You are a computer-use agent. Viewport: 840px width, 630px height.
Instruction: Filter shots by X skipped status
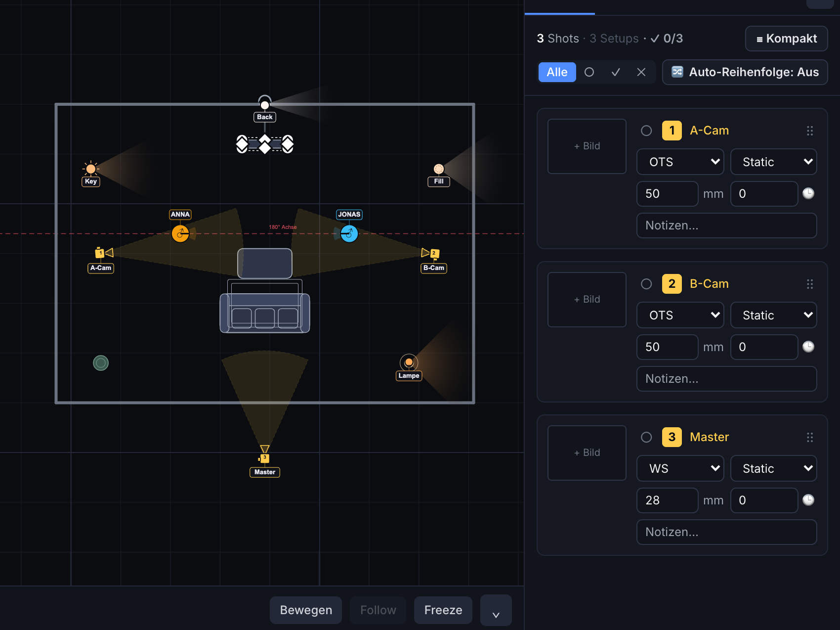pos(641,72)
